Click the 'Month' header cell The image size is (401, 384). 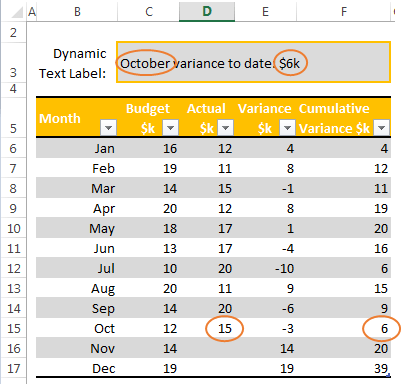(77, 117)
